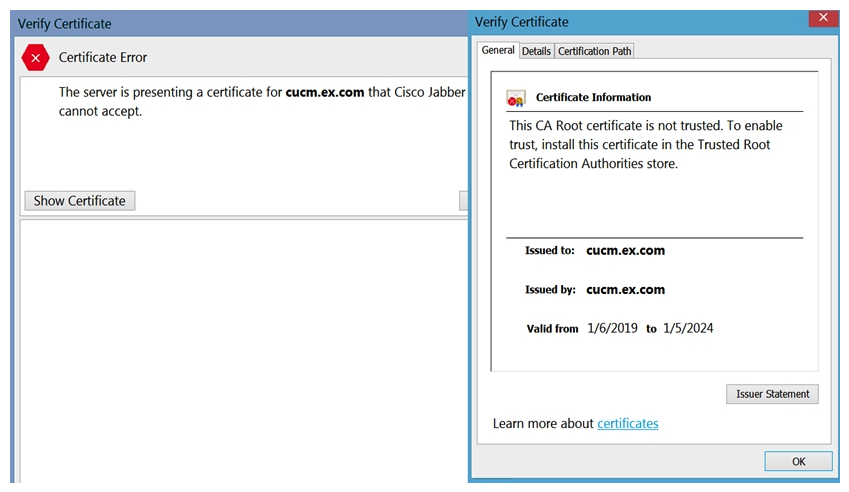This screenshot has width=849, height=492.
Task: Click the CA Root not trusted message
Action: point(645,145)
